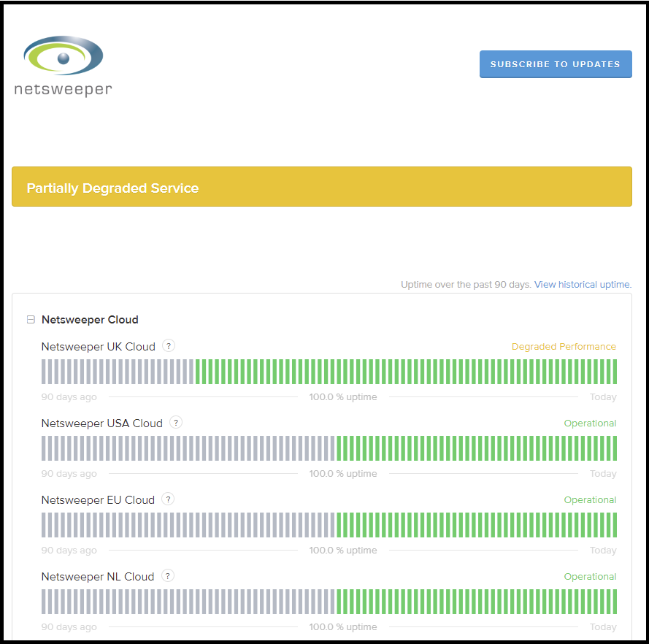
Task: Click the Netsweeper UK Cloud label
Action: pyautogui.click(x=98, y=347)
